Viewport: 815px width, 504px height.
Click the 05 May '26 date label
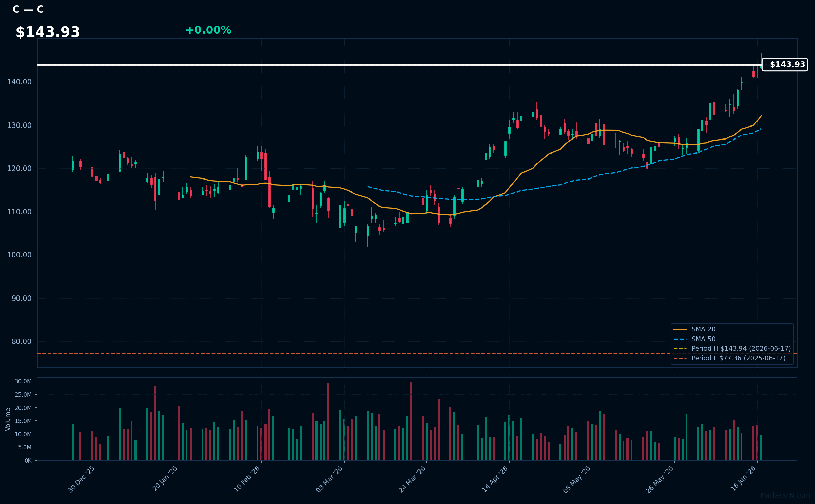pyautogui.click(x=577, y=479)
